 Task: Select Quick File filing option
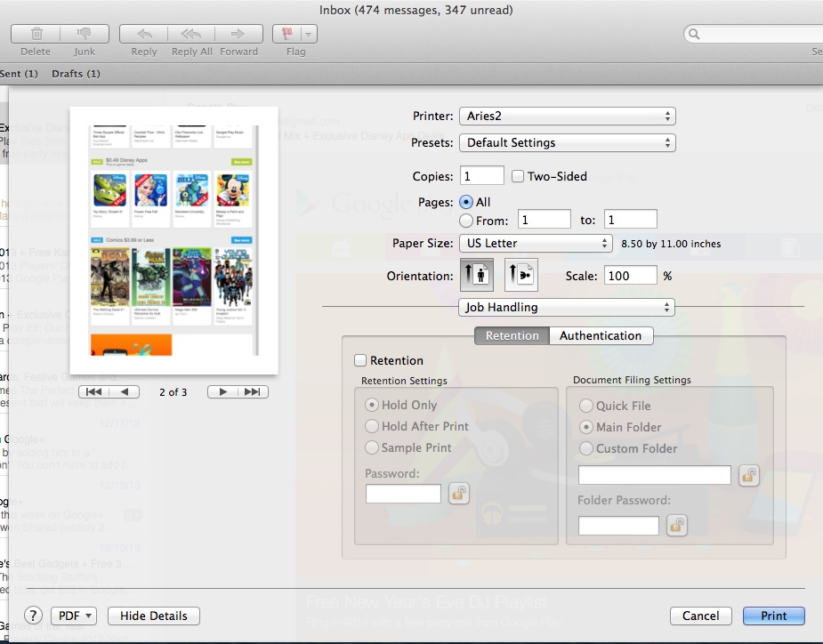click(585, 406)
